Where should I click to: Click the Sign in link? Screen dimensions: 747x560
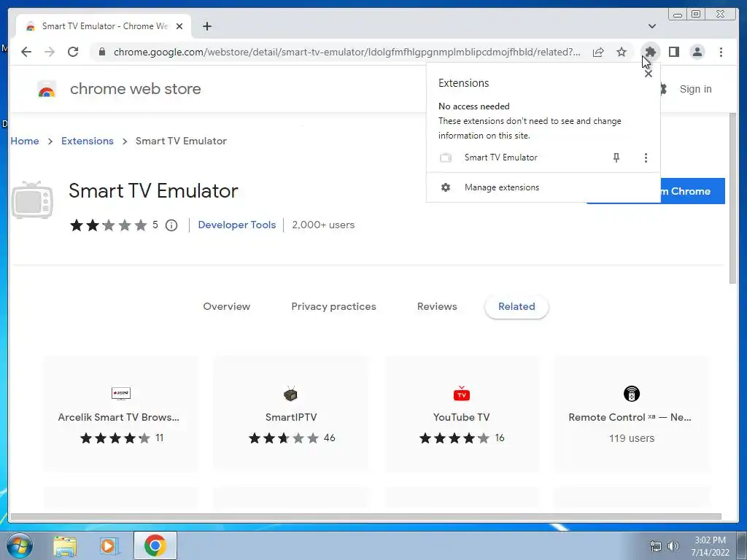pos(695,89)
